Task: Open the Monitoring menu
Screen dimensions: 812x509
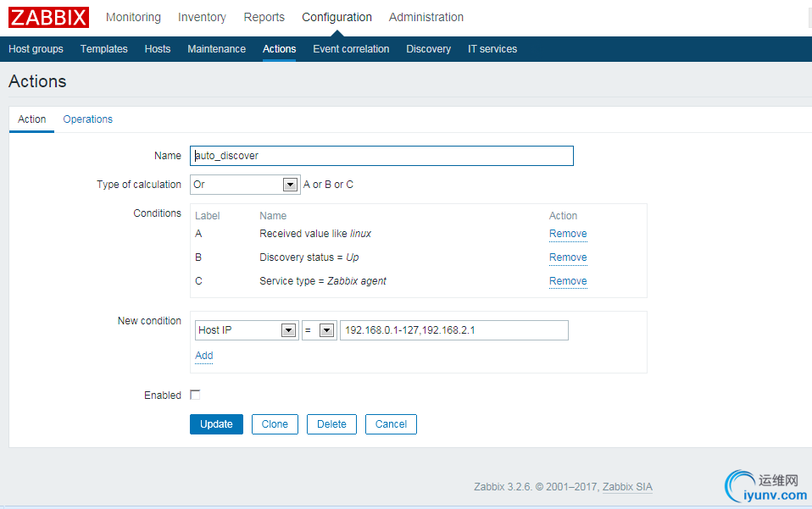Action: tap(133, 17)
